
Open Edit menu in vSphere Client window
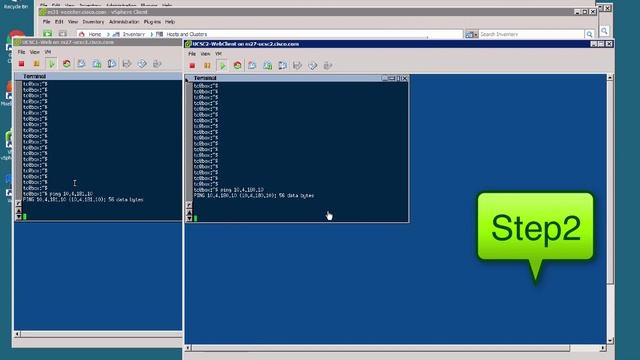[x=59, y=22]
